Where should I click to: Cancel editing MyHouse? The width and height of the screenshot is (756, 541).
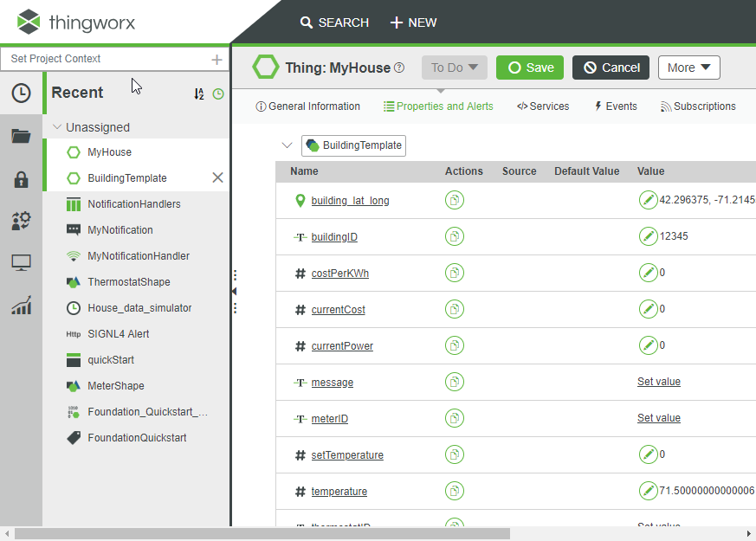point(611,68)
